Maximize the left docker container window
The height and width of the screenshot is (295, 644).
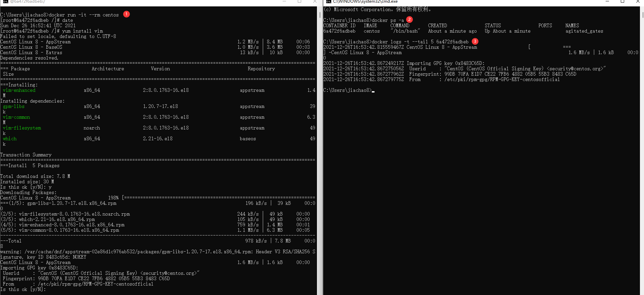pyautogui.click(x=299, y=2)
